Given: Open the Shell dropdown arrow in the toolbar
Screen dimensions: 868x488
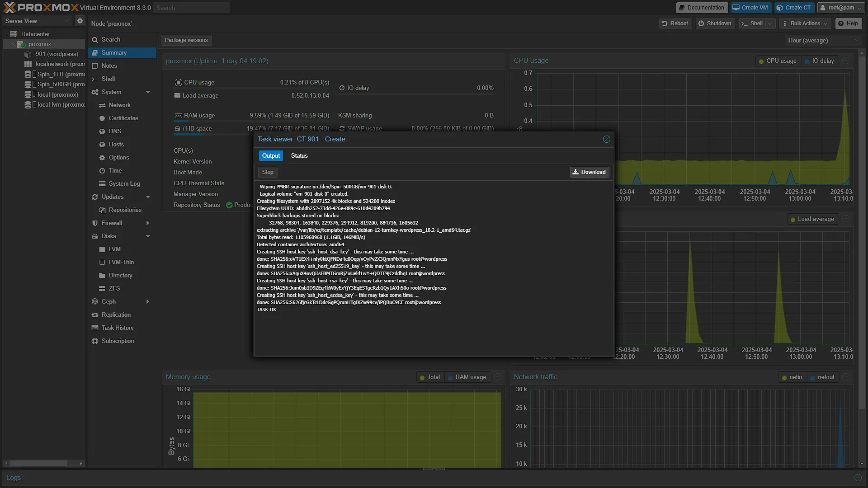Looking at the screenshot, I should 770,23.
